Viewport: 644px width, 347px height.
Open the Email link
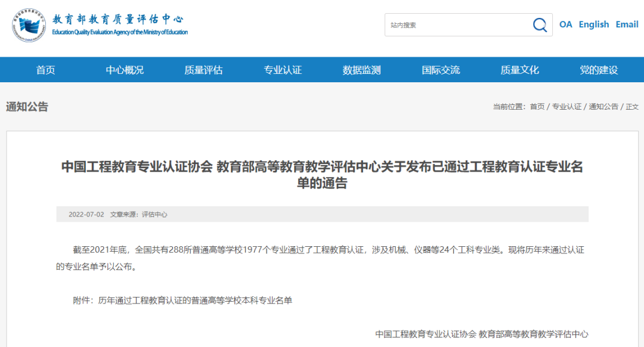click(x=627, y=24)
